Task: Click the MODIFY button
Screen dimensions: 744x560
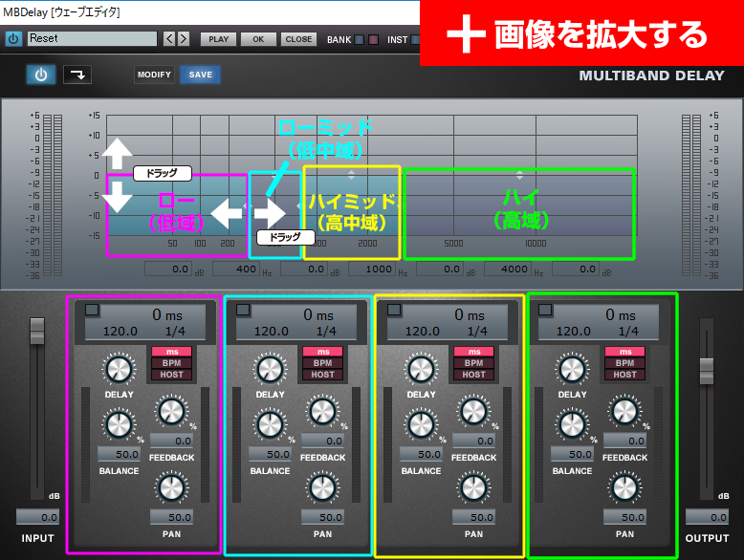Action: pyautogui.click(x=154, y=75)
